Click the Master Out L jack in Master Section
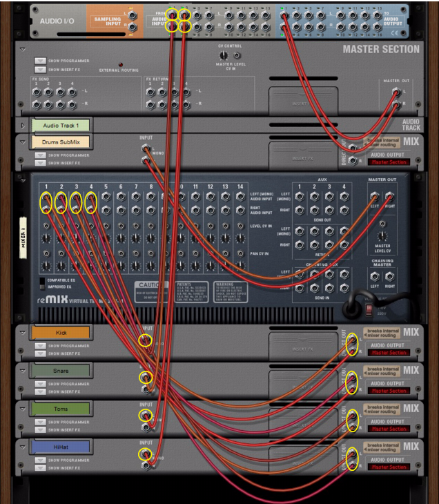The width and height of the screenshot is (439, 504). [x=396, y=93]
